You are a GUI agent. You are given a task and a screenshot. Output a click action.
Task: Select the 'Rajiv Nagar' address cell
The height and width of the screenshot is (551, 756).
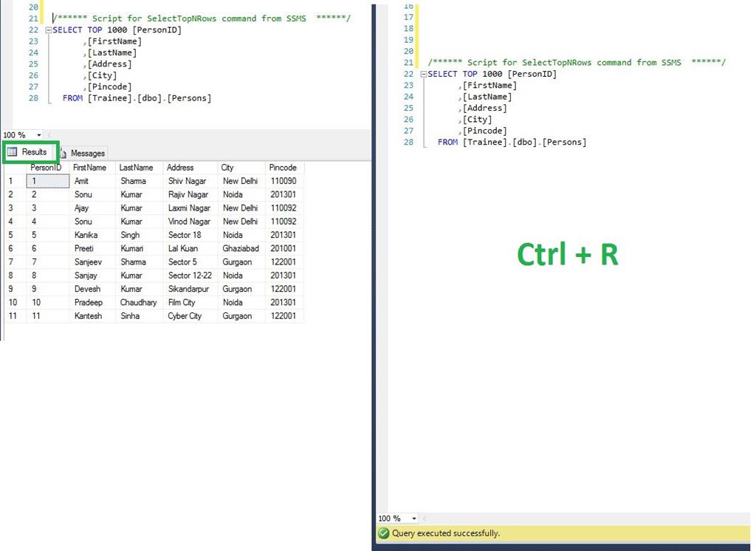pos(190,194)
